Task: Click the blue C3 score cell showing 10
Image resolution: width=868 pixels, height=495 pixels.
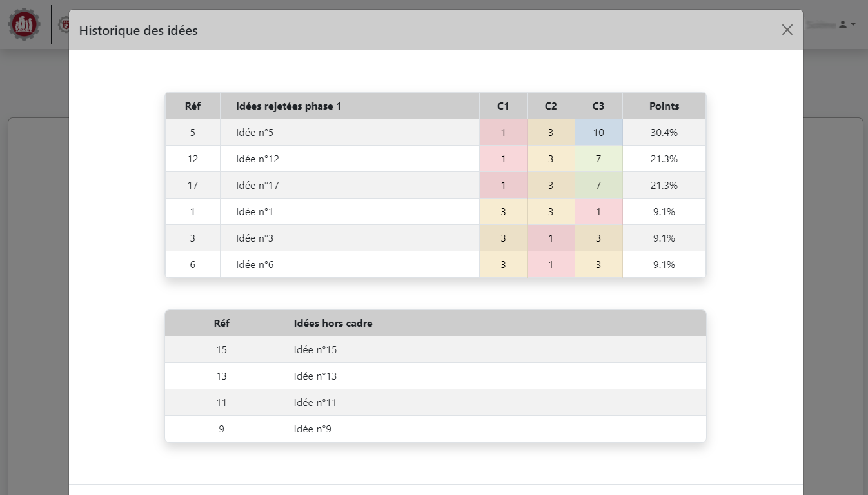Action: [598, 133]
